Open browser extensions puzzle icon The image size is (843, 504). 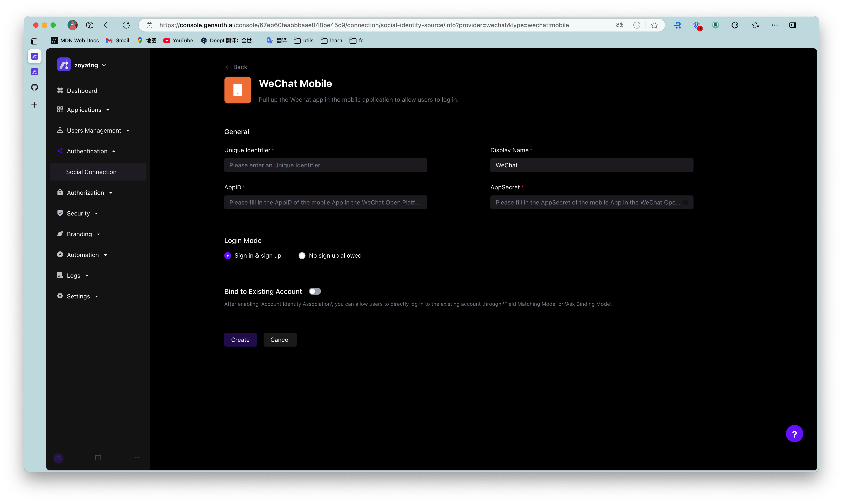735,25
